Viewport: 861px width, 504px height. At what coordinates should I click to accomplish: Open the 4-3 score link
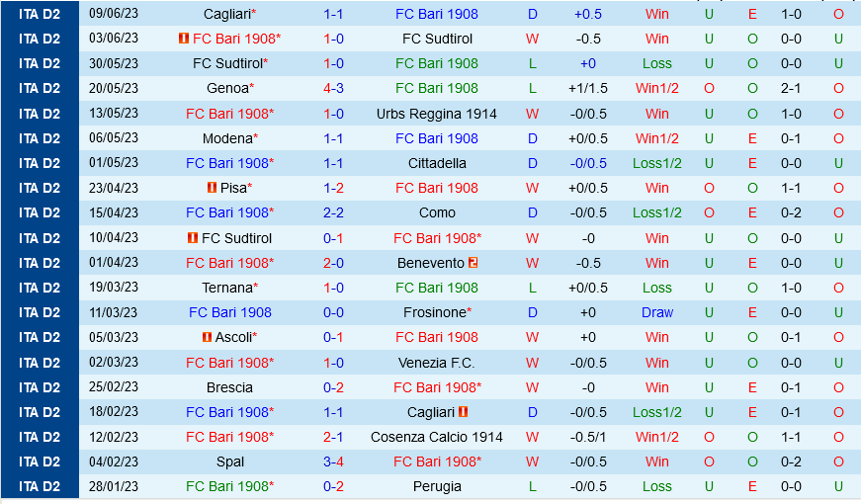(334, 88)
